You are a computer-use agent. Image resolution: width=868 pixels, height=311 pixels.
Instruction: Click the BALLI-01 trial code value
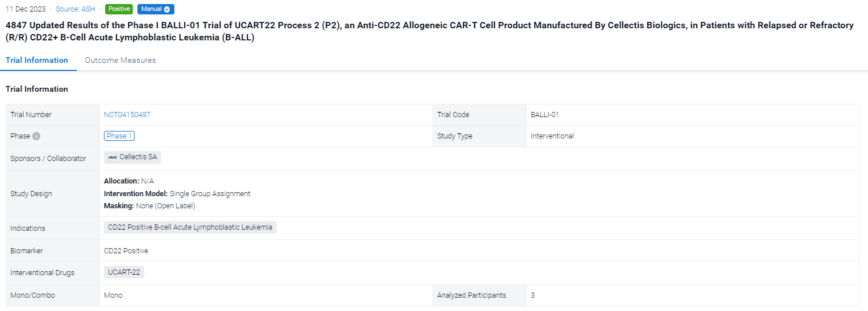pyautogui.click(x=545, y=115)
